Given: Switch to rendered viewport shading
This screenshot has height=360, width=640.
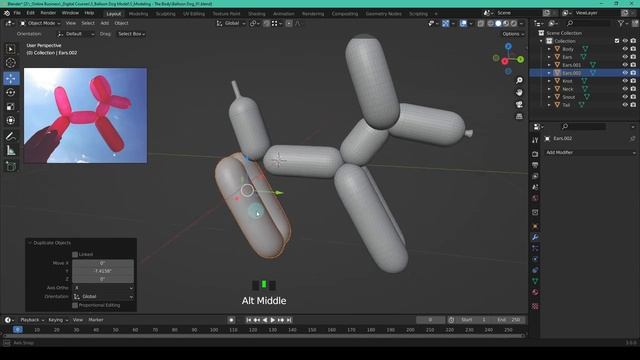Looking at the screenshot, I should [514, 23].
